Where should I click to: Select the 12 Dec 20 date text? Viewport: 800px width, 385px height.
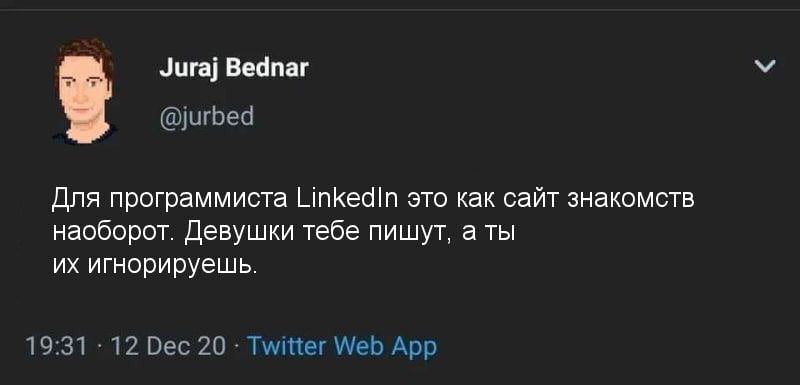click(x=168, y=347)
